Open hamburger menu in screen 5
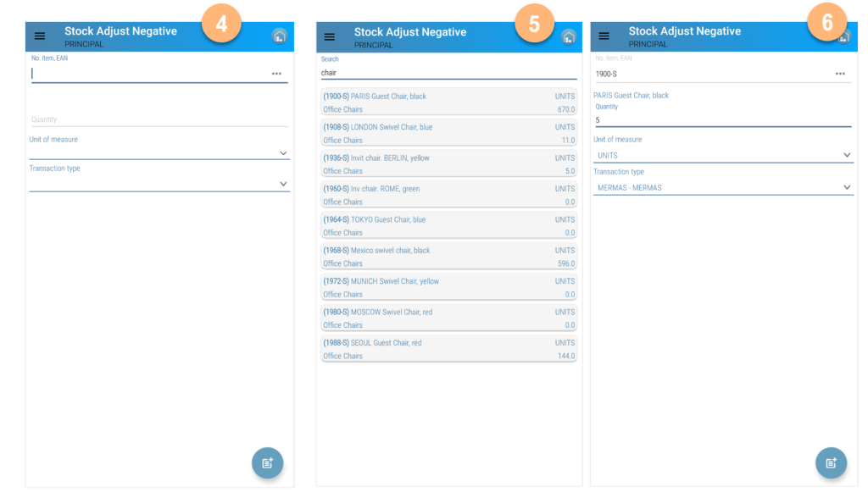The width and height of the screenshot is (868, 498). coord(330,37)
